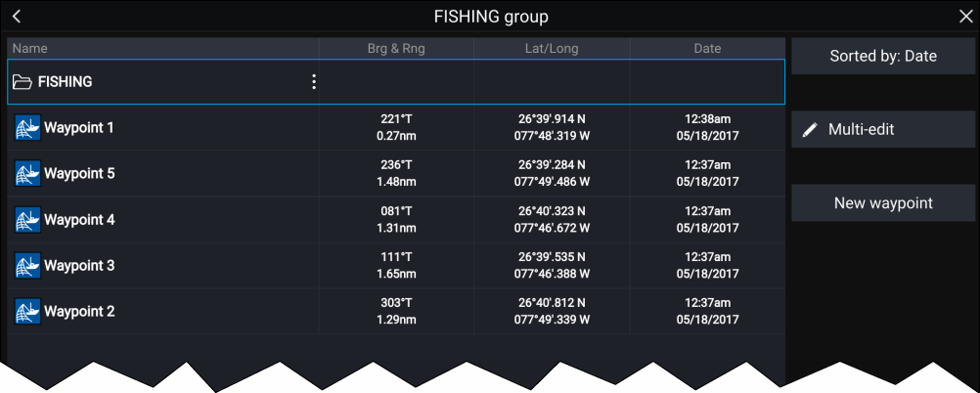The width and height of the screenshot is (980, 393).
Task: Click coordinates 26°39'.284 N cell
Action: coord(552,173)
